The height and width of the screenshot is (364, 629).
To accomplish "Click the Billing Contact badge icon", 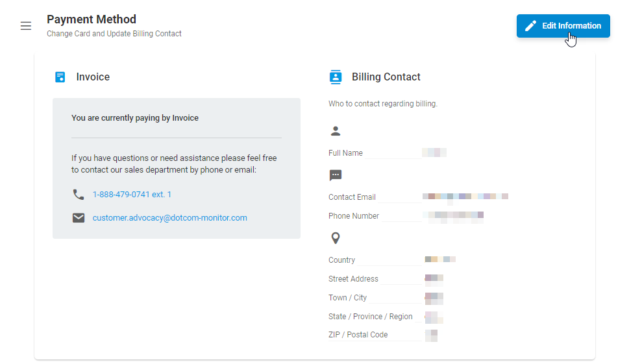I will pyautogui.click(x=336, y=77).
